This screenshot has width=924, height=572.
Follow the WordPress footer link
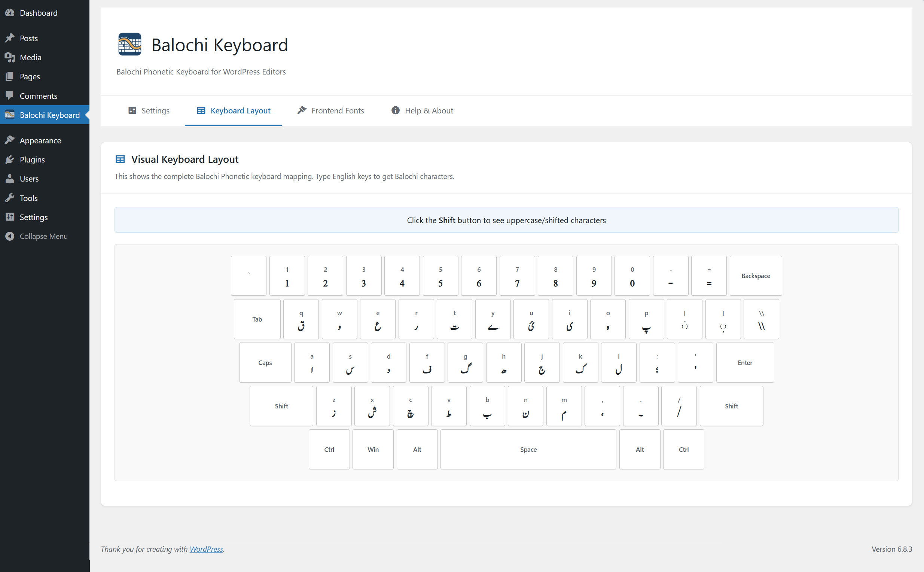pyautogui.click(x=206, y=549)
